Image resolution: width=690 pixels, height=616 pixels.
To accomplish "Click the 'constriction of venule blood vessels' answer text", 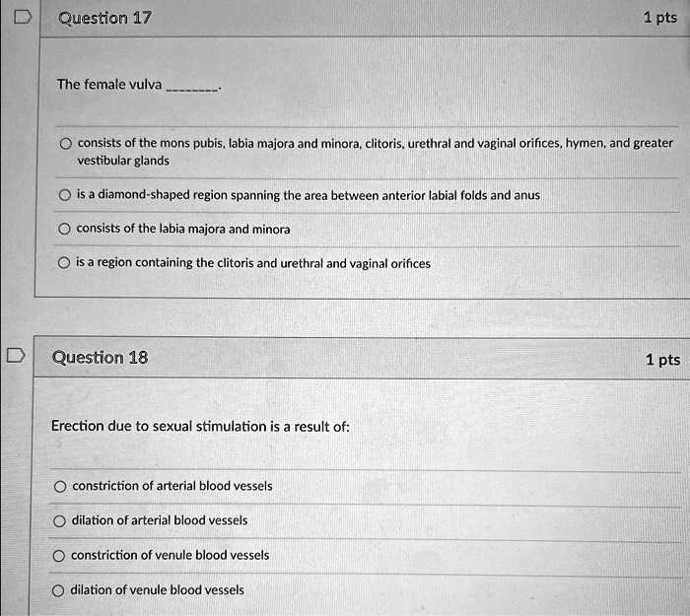I will [170, 555].
